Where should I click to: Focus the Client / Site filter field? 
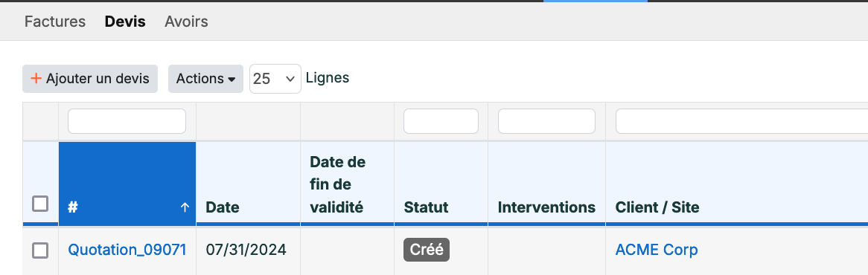tap(741, 121)
